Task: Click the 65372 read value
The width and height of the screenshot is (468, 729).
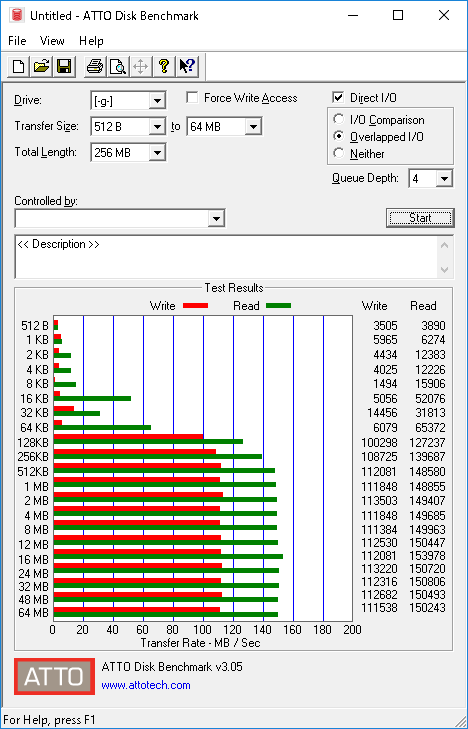Action: (430, 427)
